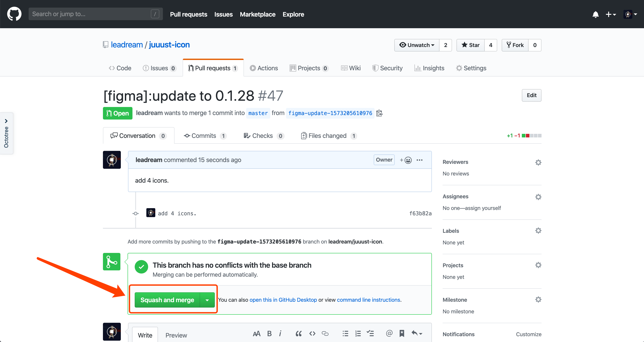Screen dimensions: 644x342
Task: Open the plus create-new dropdown
Action: pyautogui.click(x=610, y=15)
